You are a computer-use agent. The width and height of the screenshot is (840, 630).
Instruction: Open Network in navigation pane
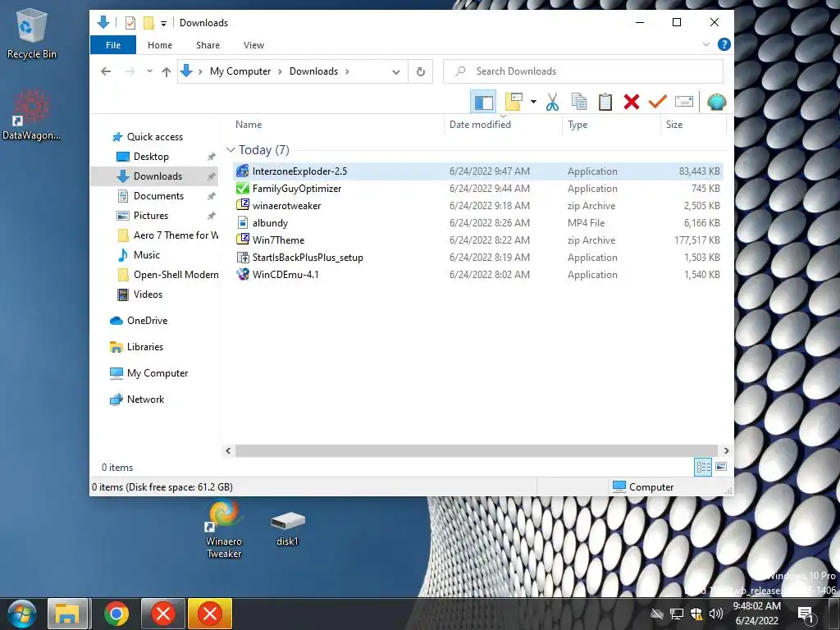(145, 399)
